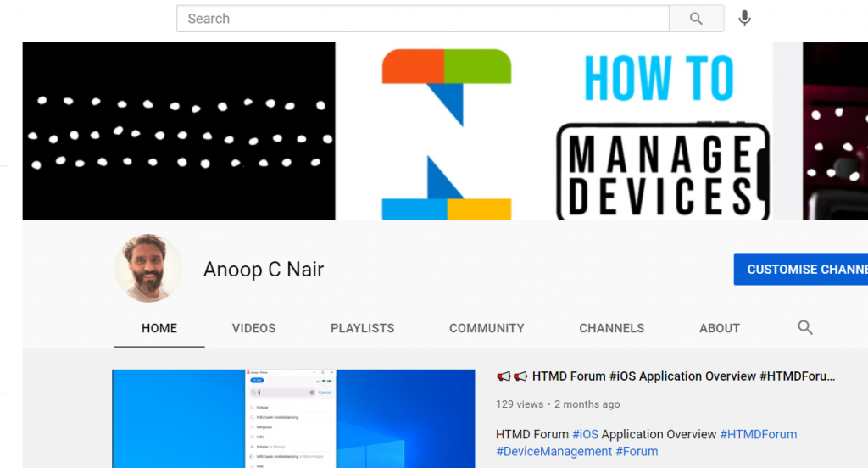Go to the COMMUNITY tab

pos(487,328)
